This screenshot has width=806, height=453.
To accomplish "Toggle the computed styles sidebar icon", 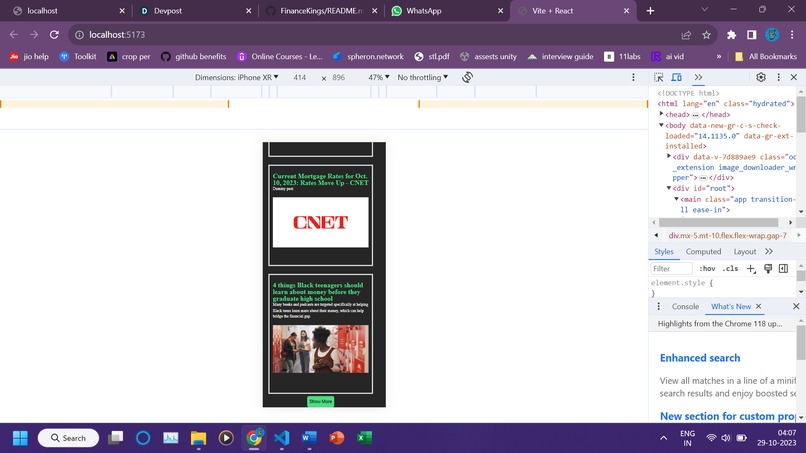I will pos(783,268).
